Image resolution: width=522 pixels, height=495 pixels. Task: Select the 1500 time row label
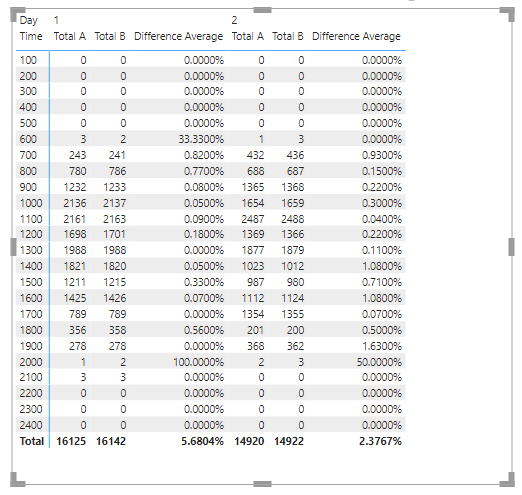(31, 282)
